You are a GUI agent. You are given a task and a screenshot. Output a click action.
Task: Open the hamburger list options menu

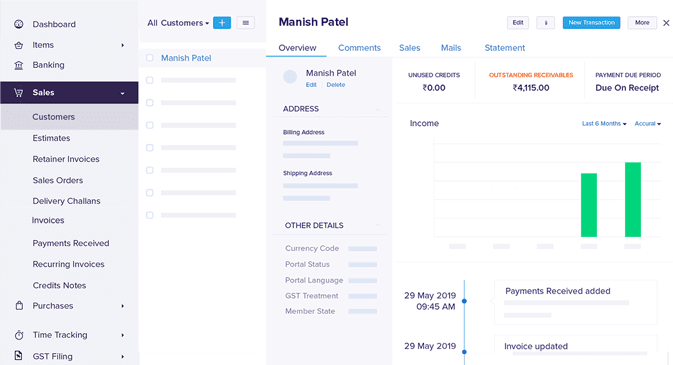(246, 23)
